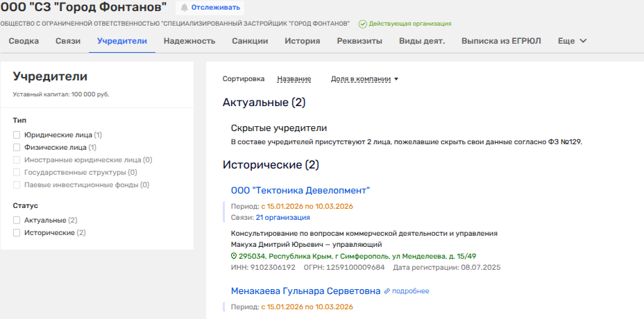The width and height of the screenshot is (644, 319).
Task: Tick the Исторические status checkbox
Action: [17, 233]
